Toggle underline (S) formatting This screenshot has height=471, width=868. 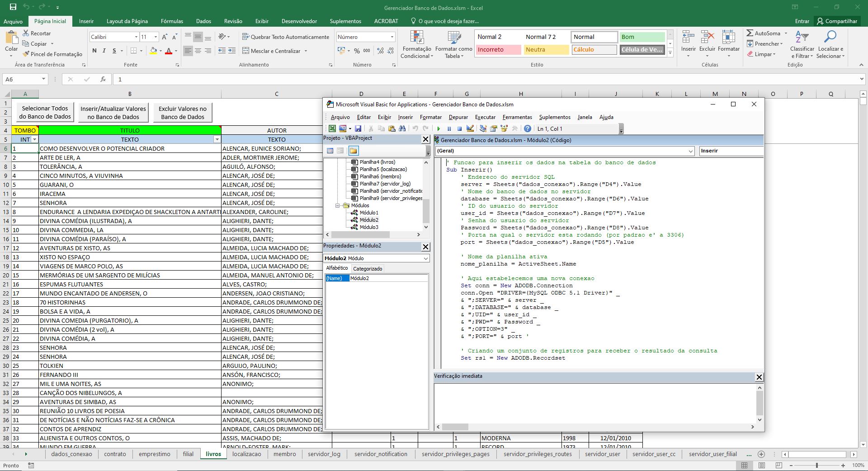[114, 51]
